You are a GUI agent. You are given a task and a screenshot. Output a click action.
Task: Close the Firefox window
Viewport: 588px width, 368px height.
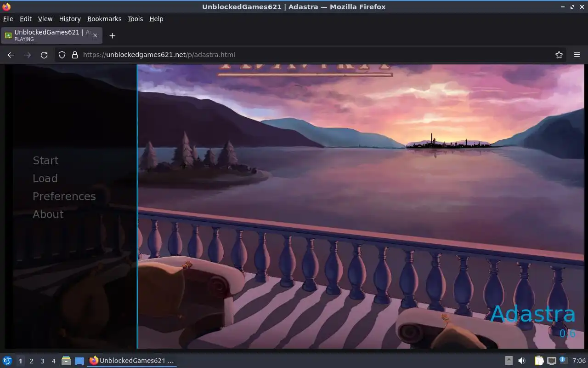(582, 7)
